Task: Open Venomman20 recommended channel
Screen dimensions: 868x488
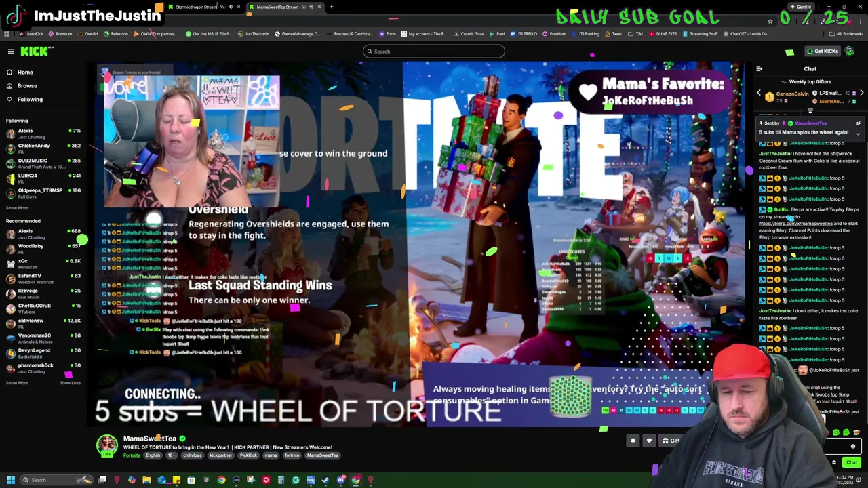Action: tap(42, 338)
